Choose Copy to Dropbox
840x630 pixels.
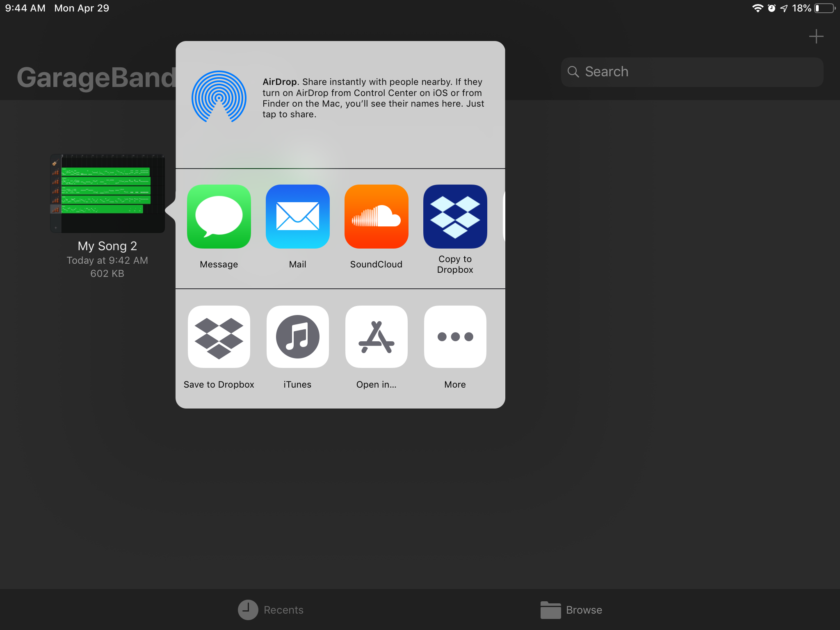pyautogui.click(x=455, y=217)
